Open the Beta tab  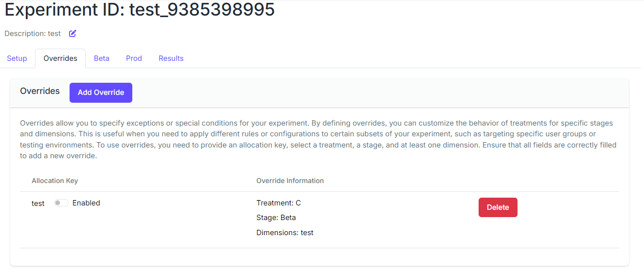[x=102, y=58]
